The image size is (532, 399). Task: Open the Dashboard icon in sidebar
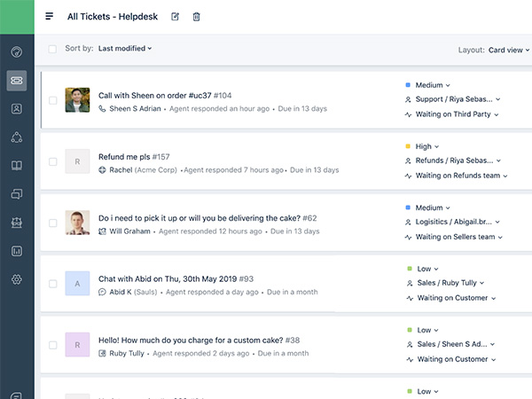click(17, 52)
